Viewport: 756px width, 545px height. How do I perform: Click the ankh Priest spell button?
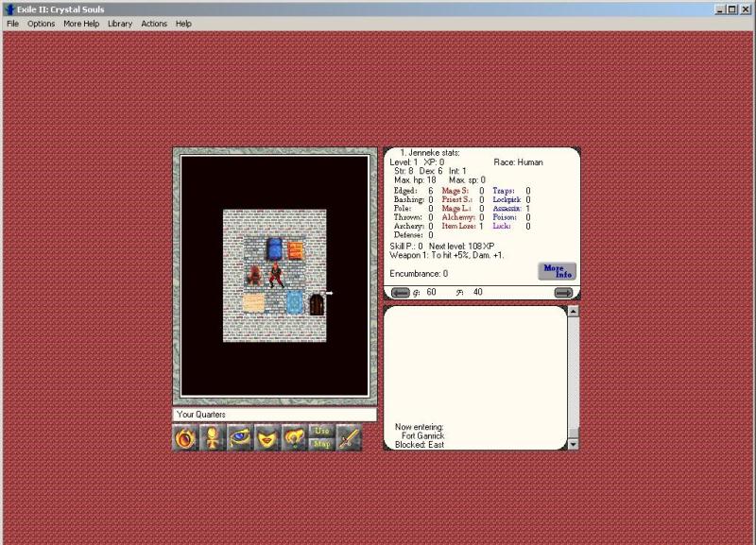click(214, 438)
